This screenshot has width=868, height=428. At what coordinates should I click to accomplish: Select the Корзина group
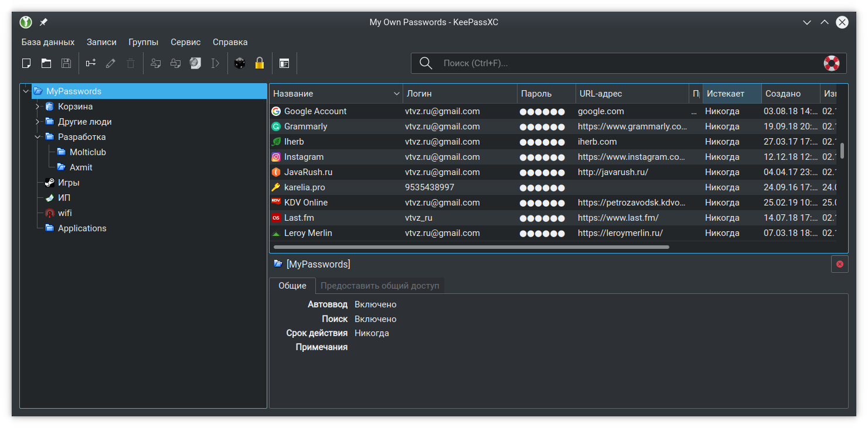(x=75, y=107)
